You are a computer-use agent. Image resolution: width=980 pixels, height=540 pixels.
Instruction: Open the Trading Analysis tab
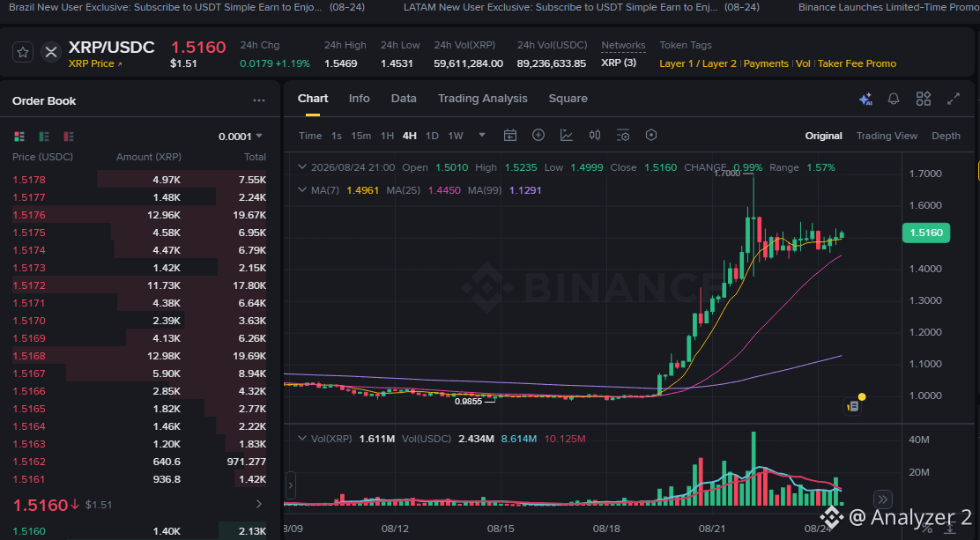point(482,98)
